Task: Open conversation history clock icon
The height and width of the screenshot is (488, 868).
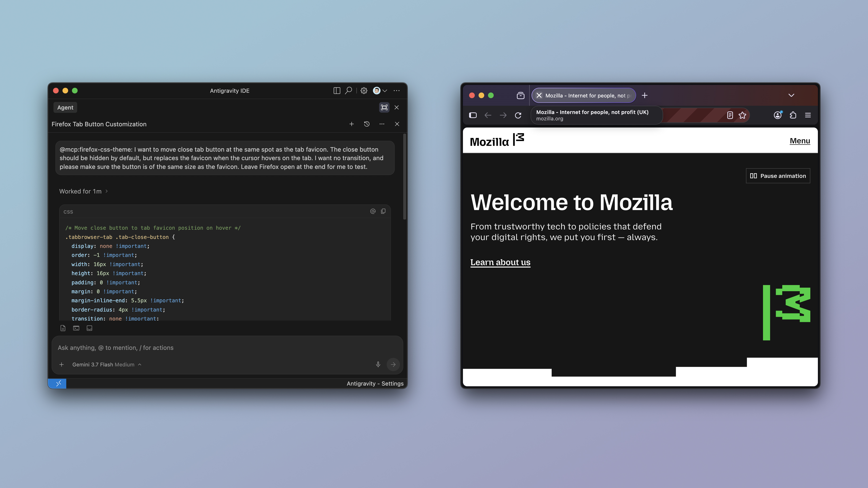Action: click(367, 124)
